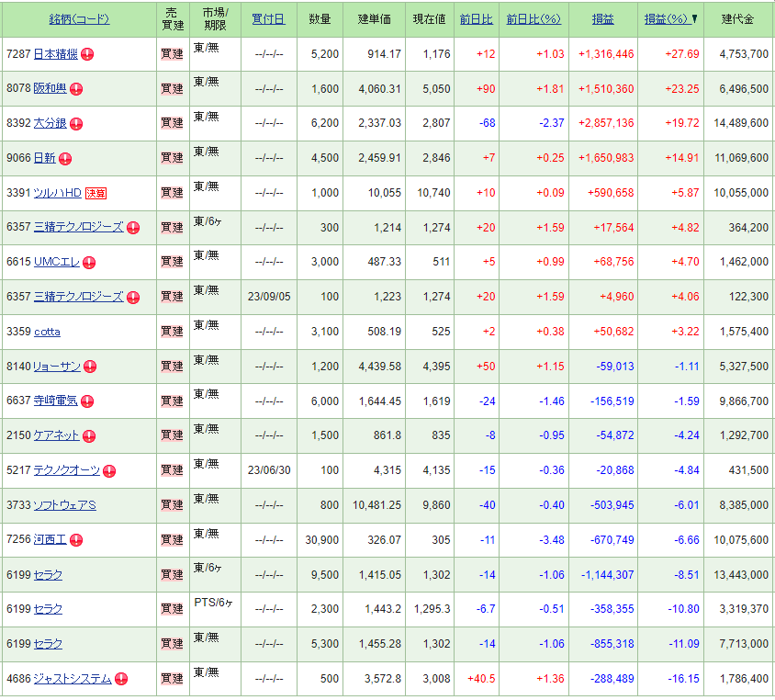
Task: Click the red alert icon beside 日新
Action: pos(65,159)
